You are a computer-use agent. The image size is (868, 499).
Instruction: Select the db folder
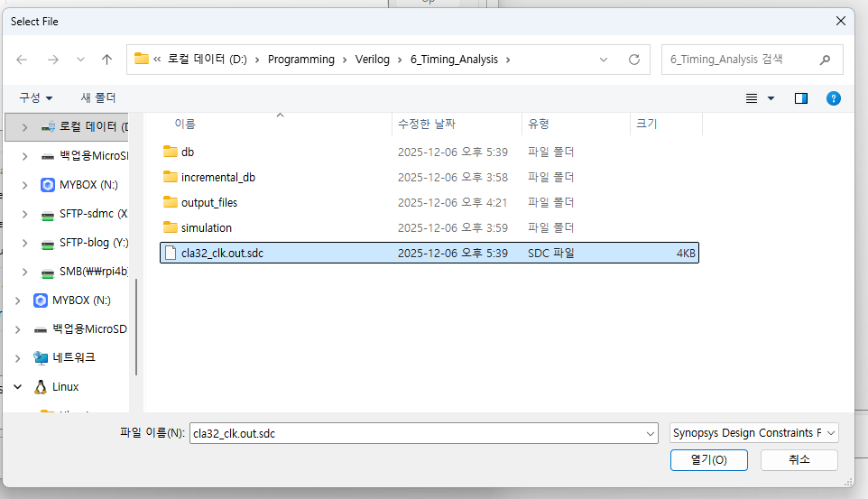[187, 152]
